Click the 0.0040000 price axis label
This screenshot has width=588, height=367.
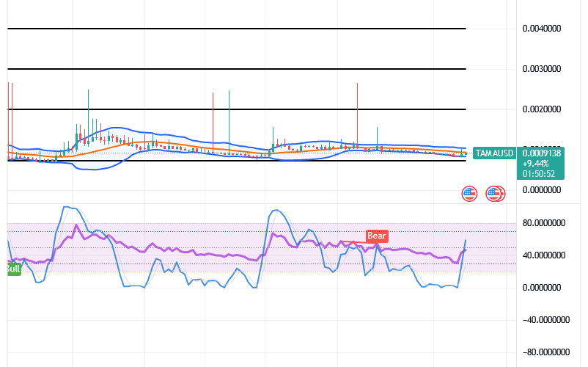point(542,29)
